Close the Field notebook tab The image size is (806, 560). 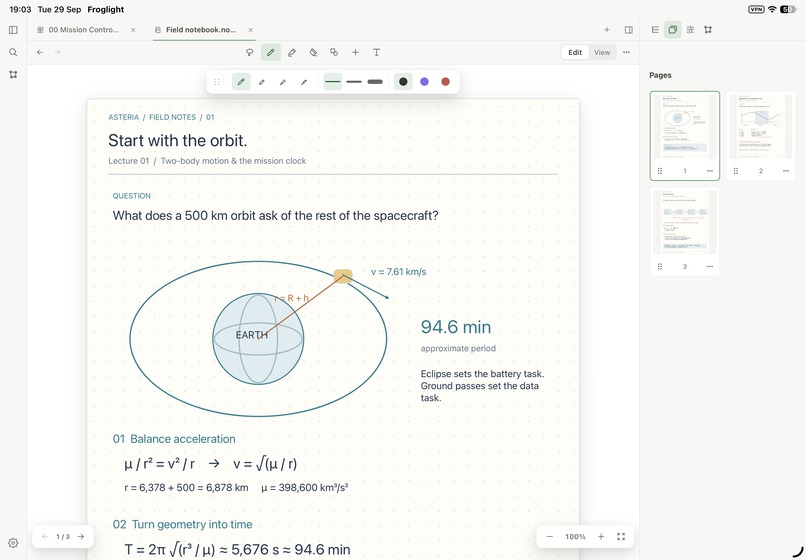coord(250,30)
